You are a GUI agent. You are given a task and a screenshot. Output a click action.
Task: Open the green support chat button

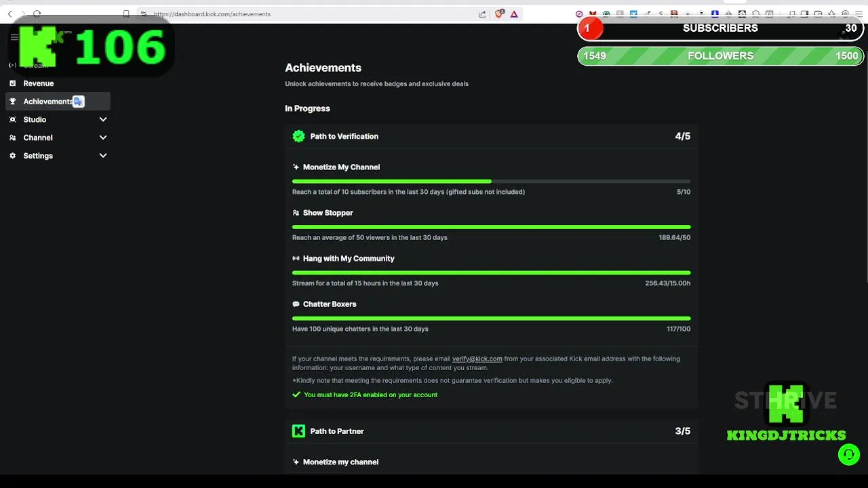click(x=848, y=454)
